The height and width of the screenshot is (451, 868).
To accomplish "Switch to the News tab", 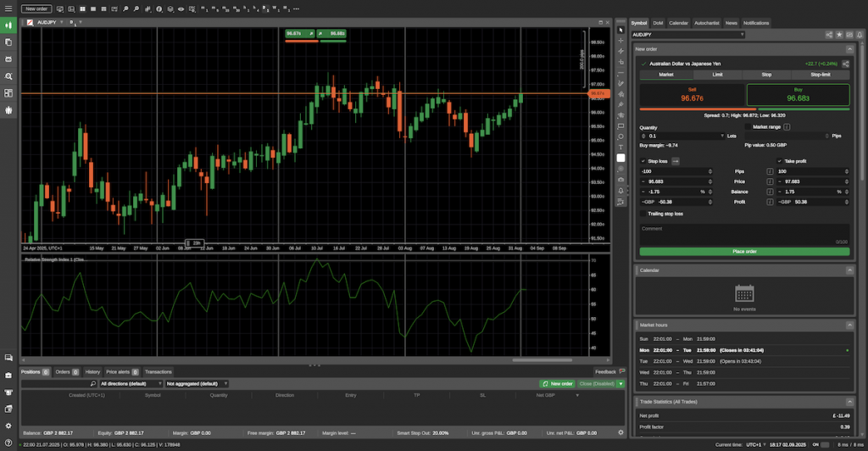I will pyautogui.click(x=732, y=23).
